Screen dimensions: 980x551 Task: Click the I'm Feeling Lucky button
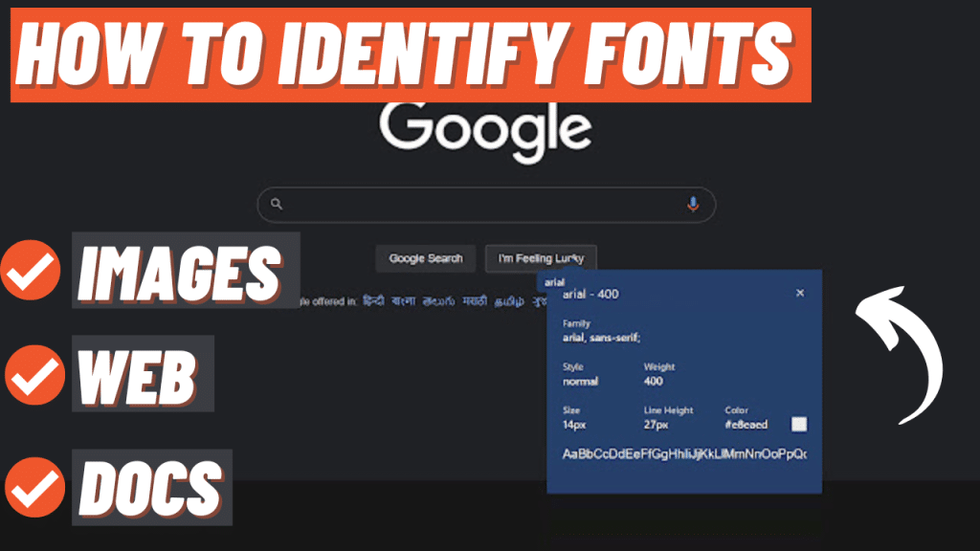541,258
